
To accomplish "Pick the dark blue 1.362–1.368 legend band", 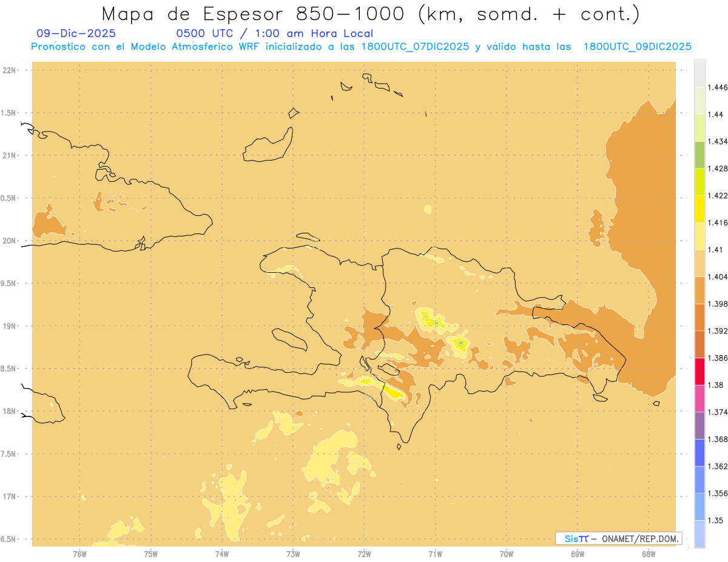I will 699,452.
